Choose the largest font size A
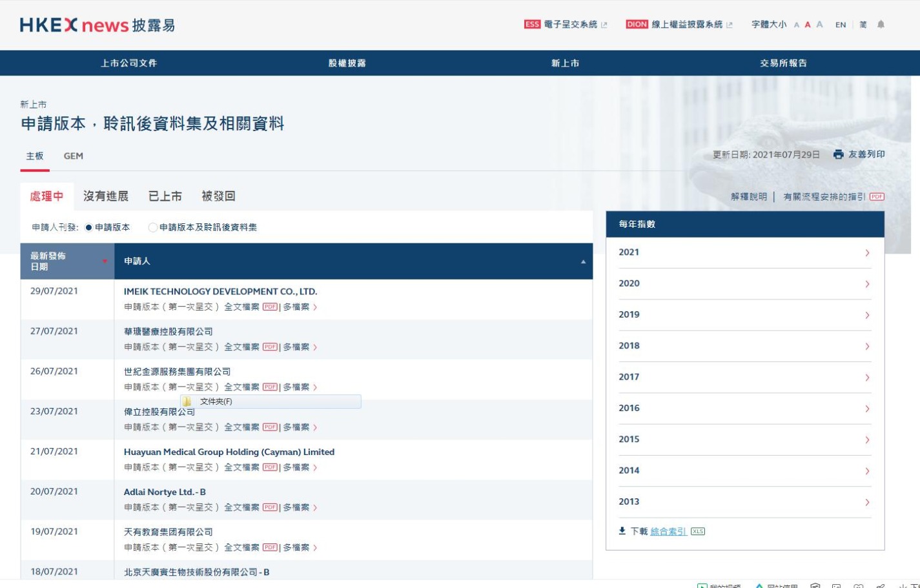The height and width of the screenshot is (588, 920). [x=819, y=25]
